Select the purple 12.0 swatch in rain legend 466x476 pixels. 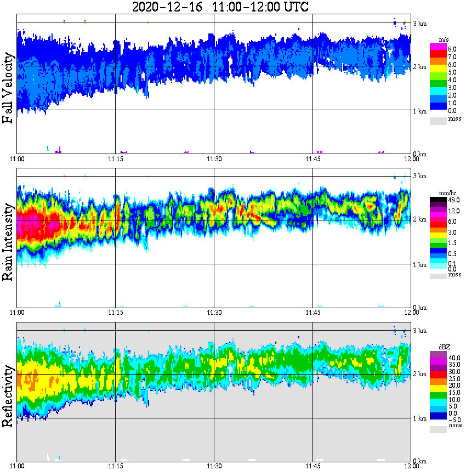(x=439, y=209)
